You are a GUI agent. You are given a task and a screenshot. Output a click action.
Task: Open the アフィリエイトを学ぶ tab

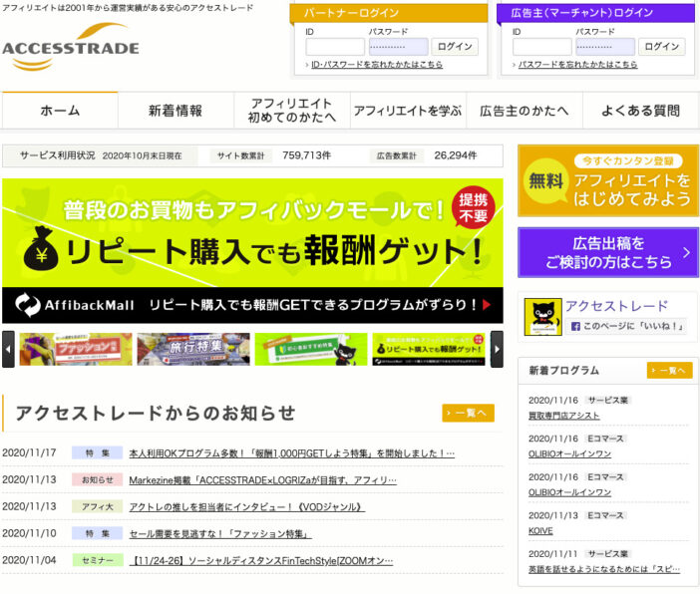(x=408, y=111)
